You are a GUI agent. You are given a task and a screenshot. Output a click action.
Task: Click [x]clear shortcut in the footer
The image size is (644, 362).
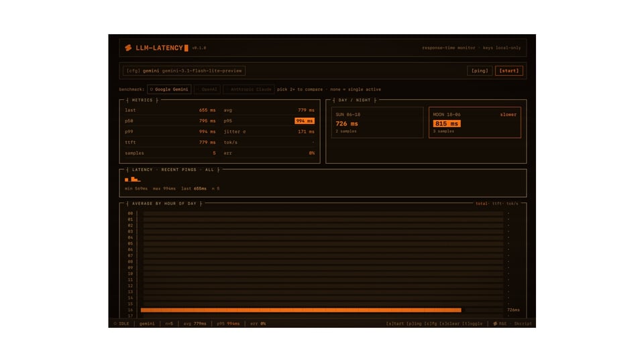[449, 323]
